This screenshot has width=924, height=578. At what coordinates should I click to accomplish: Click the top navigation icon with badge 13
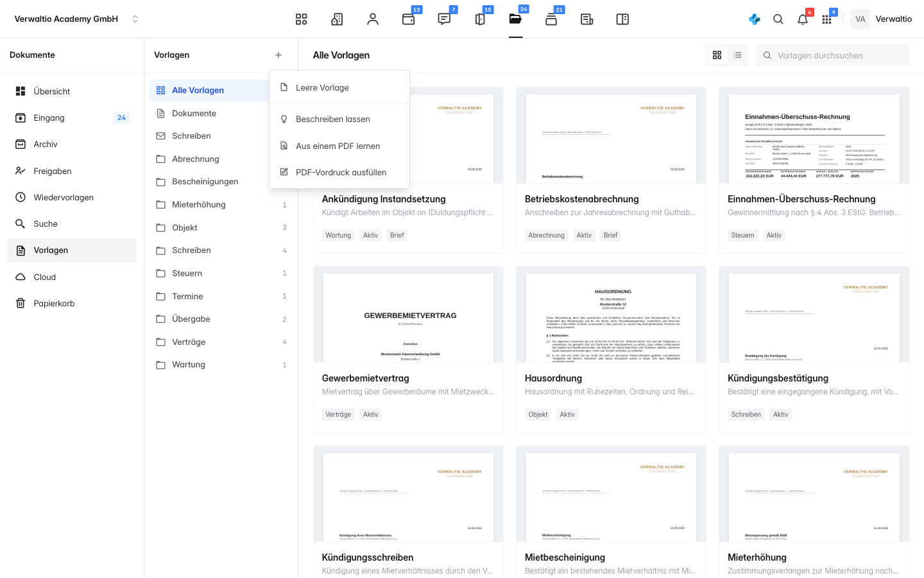[x=409, y=19]
